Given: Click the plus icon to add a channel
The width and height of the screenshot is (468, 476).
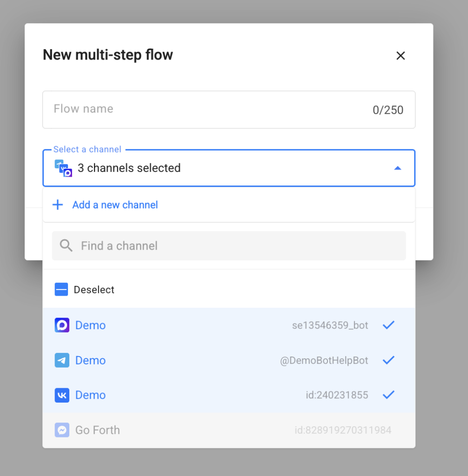Looking at the screenshot, I should pos(58,205).
